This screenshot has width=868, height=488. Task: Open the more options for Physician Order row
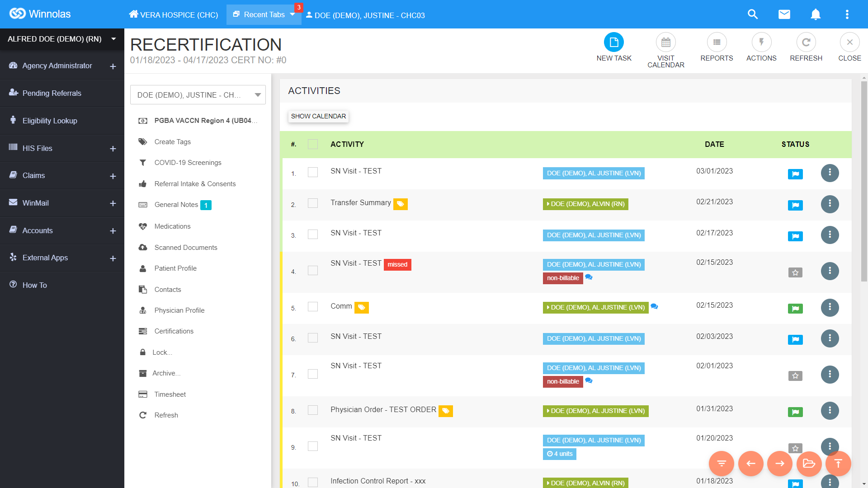(x=830, y=411)
